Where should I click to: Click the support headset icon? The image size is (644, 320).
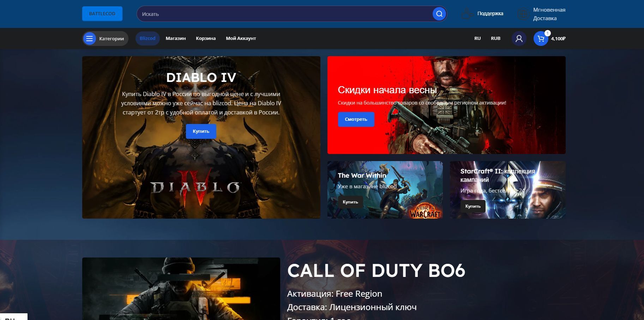coord(467,14)
